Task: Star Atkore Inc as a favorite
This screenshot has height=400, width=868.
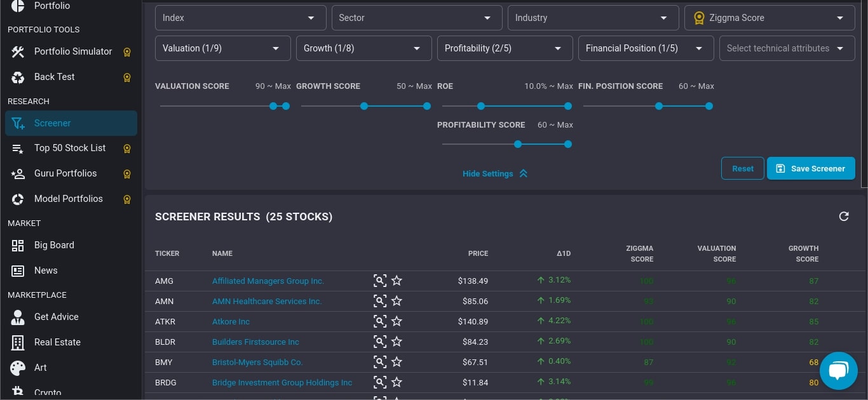Action: pos(397,321)
